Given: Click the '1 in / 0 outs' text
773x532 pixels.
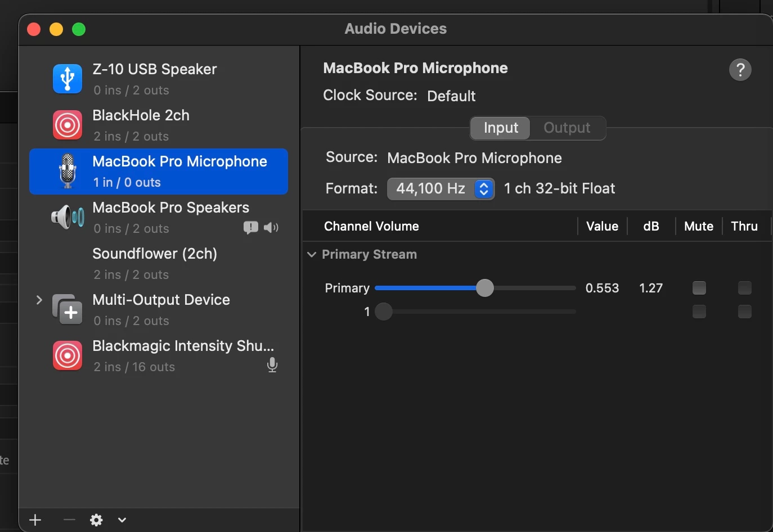Looking at the screenshot, I should [127, 182].
